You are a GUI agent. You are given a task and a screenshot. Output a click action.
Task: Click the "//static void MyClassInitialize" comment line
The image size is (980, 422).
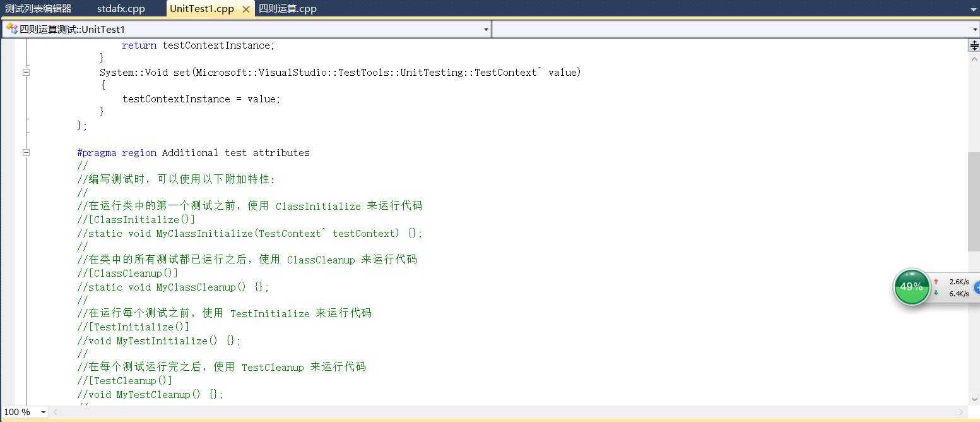pyautogui.click(x=250, y=234)
